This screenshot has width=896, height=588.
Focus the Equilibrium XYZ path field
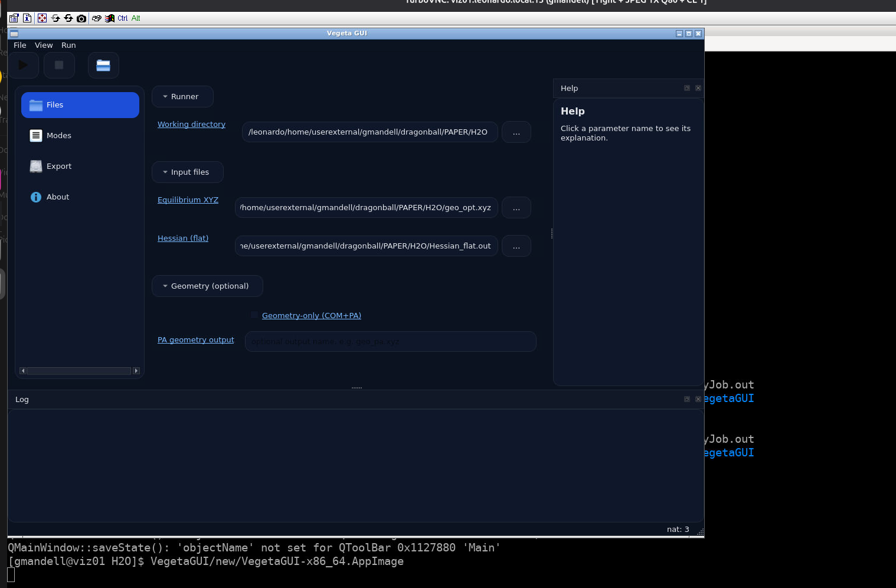pyautogui.click(x=367, y=208)
